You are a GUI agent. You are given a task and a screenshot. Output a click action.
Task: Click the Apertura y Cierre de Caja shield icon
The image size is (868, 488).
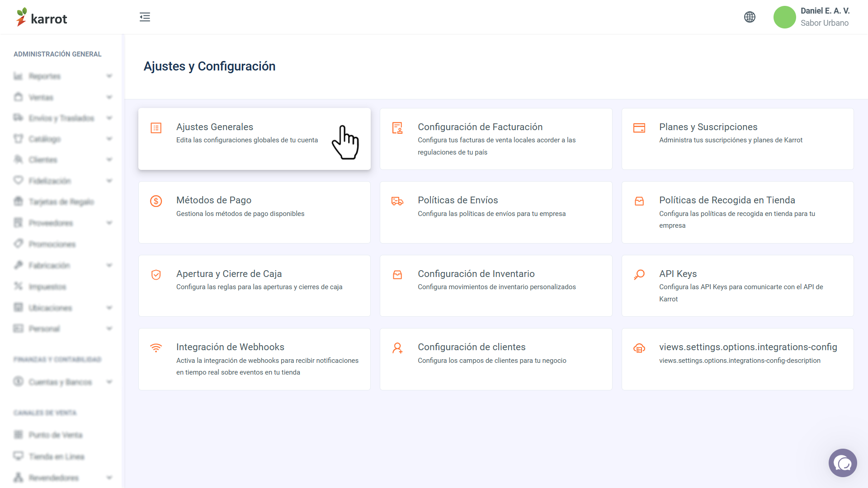pyautogui.click(x=156, y=275)
